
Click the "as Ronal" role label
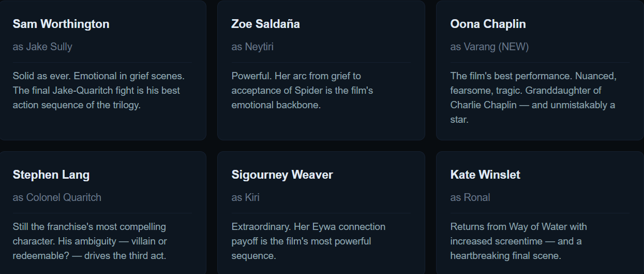tap(470, 197)
